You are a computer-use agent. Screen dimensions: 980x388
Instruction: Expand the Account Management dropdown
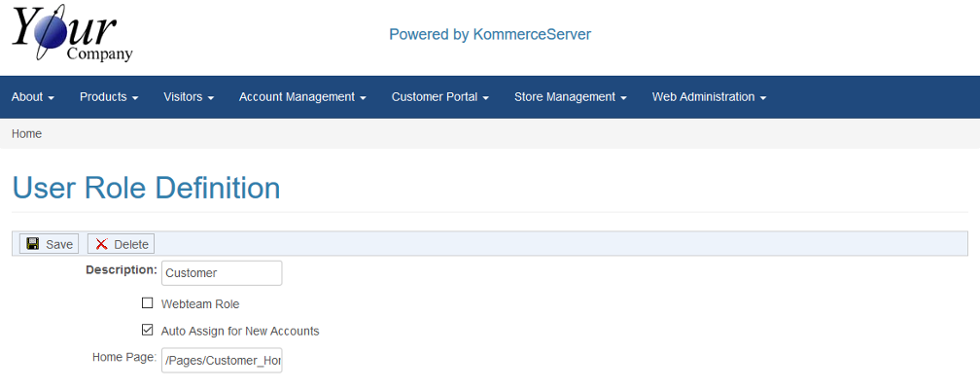302,97
